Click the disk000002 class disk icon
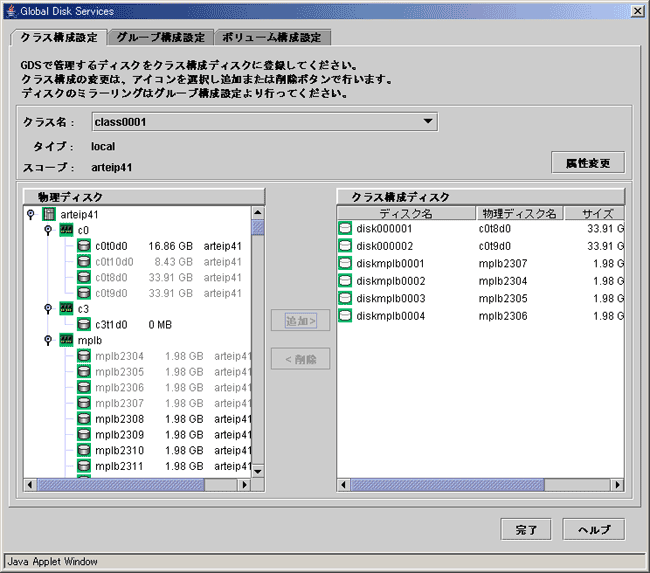Viewport: 650px width, 573px height. tap(345, 246)
